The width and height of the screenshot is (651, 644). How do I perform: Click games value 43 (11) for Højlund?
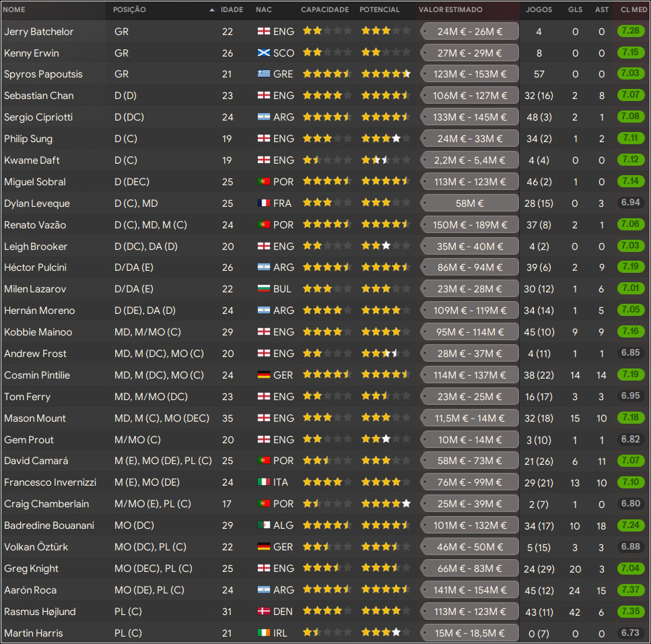539,612
